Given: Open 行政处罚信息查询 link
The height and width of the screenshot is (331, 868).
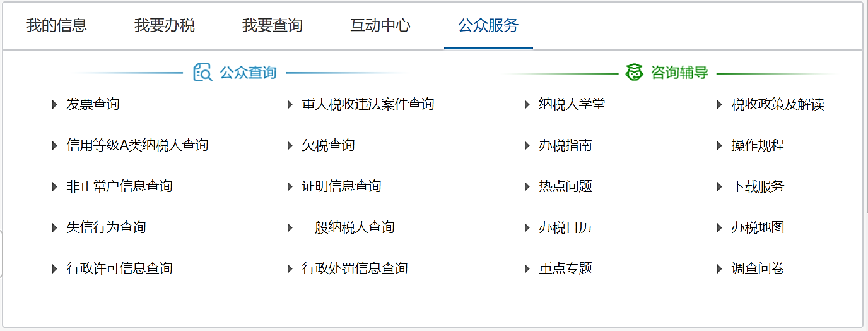Looking at the screenshot, I should click(355, 269).
